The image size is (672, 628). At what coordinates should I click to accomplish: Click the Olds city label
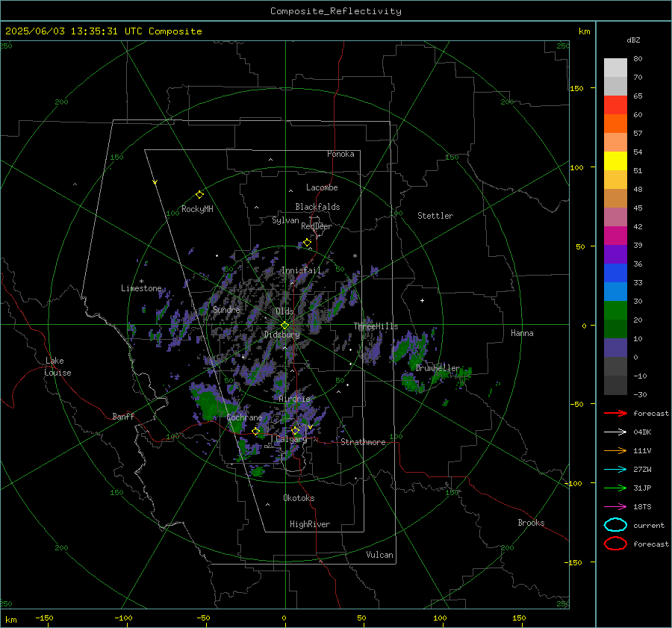pyautogui.click(x=284, y=311)
